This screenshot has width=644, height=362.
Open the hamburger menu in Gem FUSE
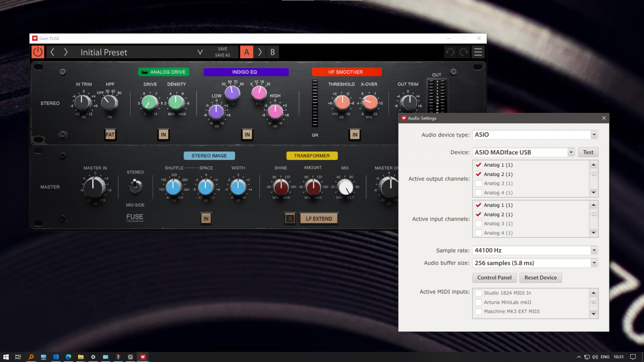pyautogui.click(x=478, y=52)
